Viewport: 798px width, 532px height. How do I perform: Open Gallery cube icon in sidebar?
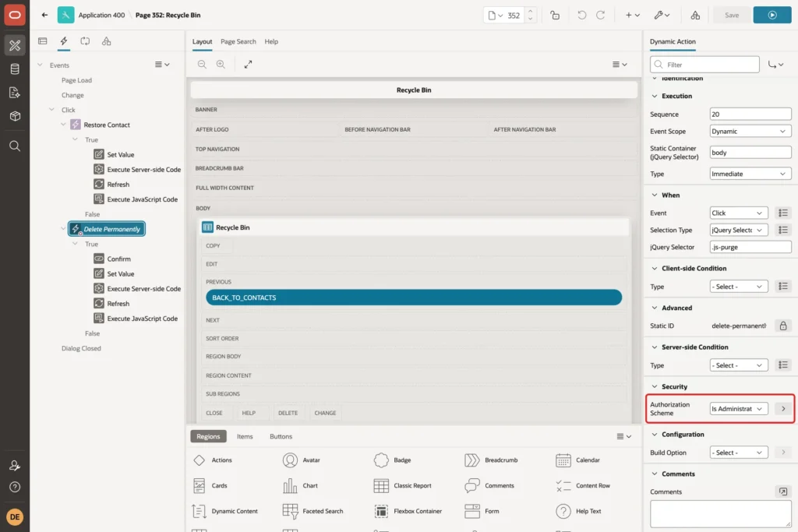click(15, 116)
